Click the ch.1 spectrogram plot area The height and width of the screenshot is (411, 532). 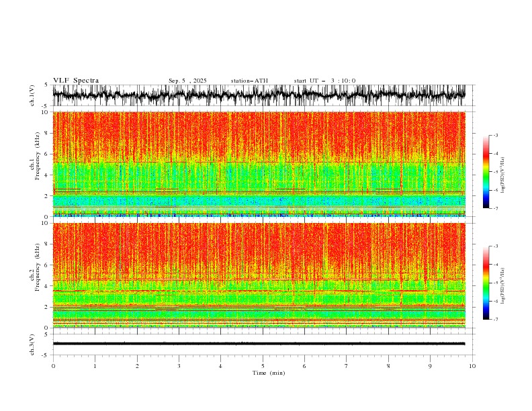[x=259, y=164]
